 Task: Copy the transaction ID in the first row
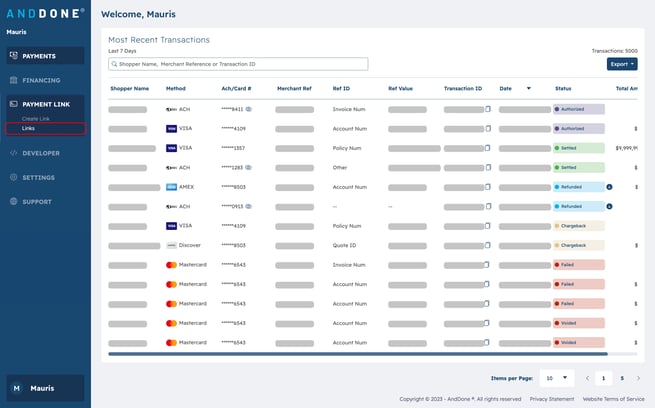coord(488,109)
